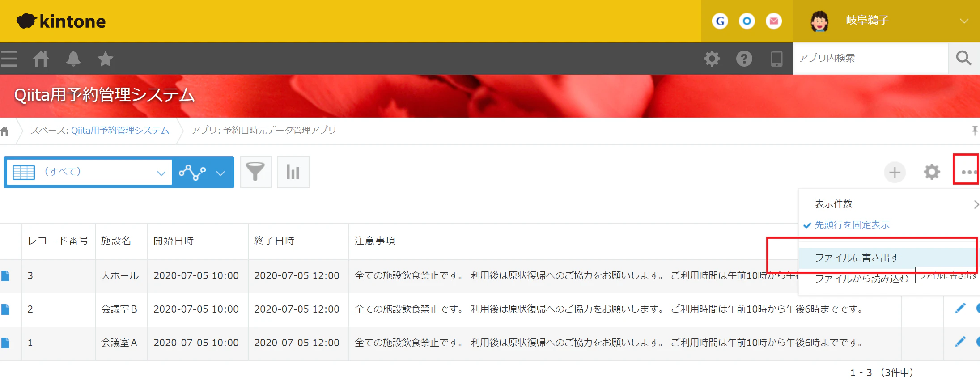Image resolution: width=980 pixels, height=385 pixels.
Task: Click the 1 - 3 (3件中) pagination text
Action: pos(882,372)
